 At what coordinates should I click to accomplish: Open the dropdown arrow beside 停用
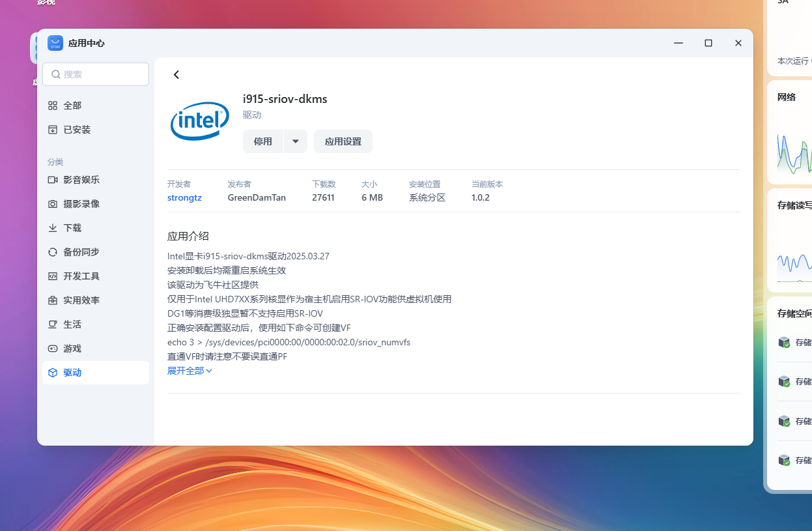[296, 141]
